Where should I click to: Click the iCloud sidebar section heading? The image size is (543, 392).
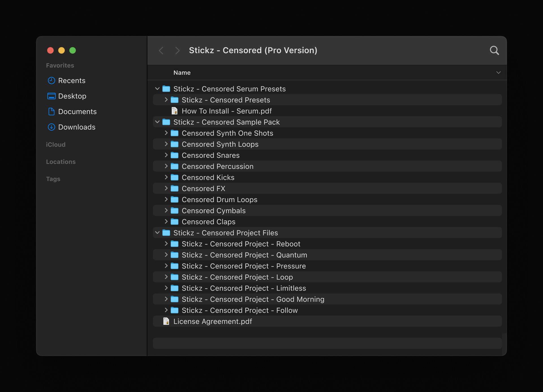point(56,144)
